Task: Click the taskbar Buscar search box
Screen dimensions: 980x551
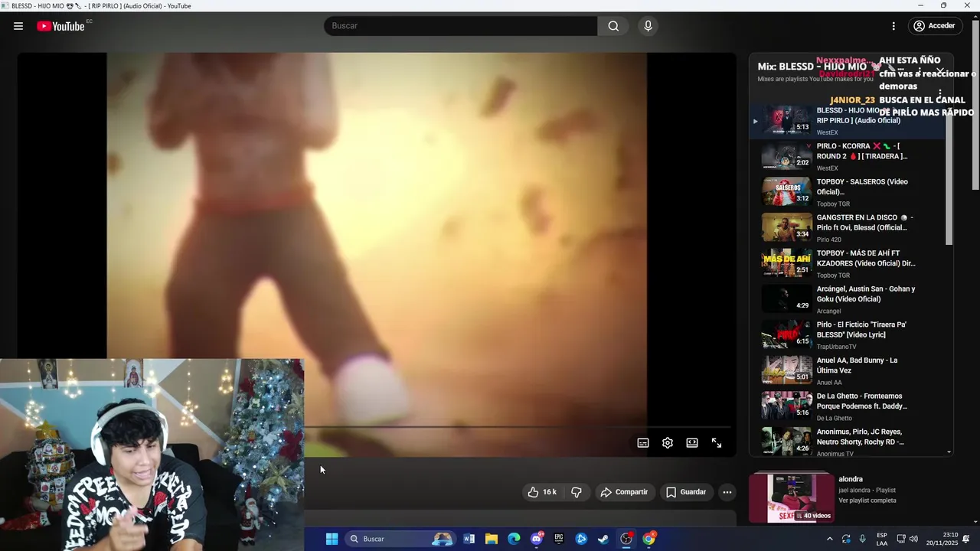Action: click(x=401, y=539)
